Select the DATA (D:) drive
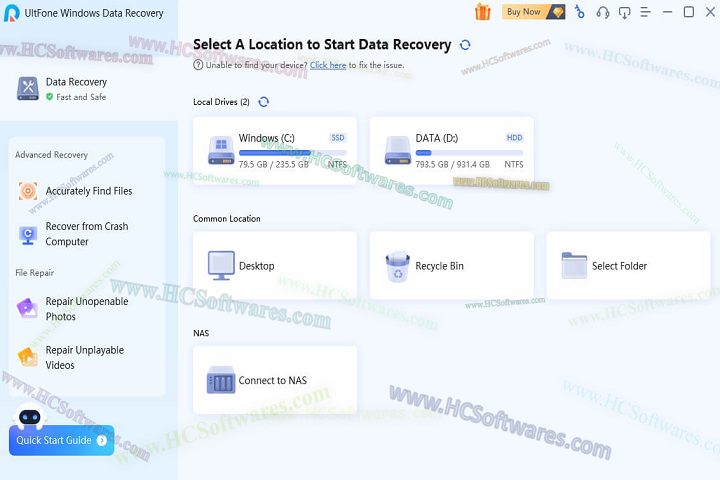720x480 pixels. click(x=452, y=151)
